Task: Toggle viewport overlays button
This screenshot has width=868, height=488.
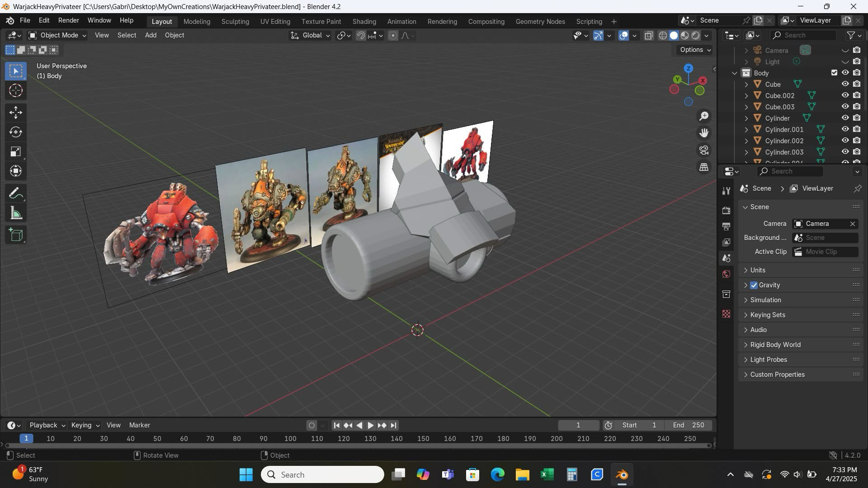Action: click(x=623, y=35)
